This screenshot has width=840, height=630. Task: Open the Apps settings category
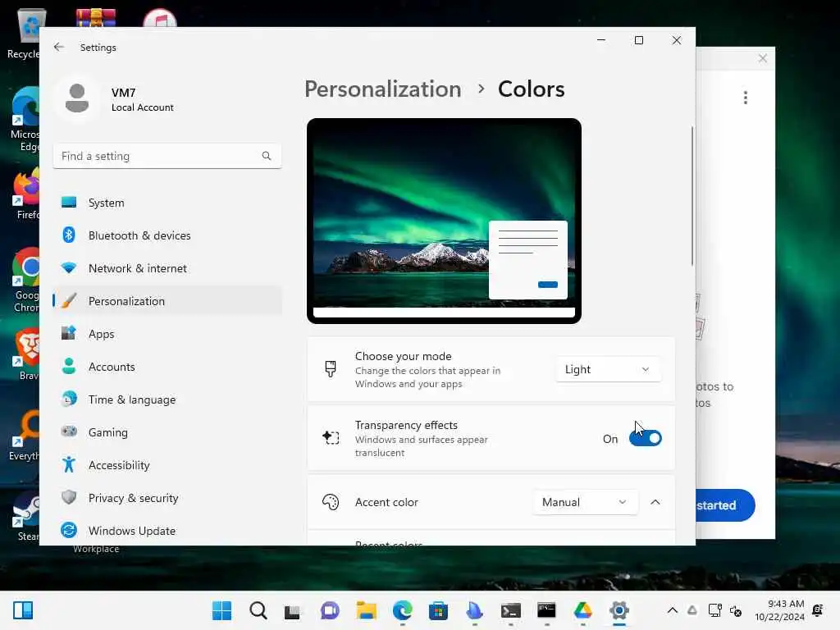167,334
